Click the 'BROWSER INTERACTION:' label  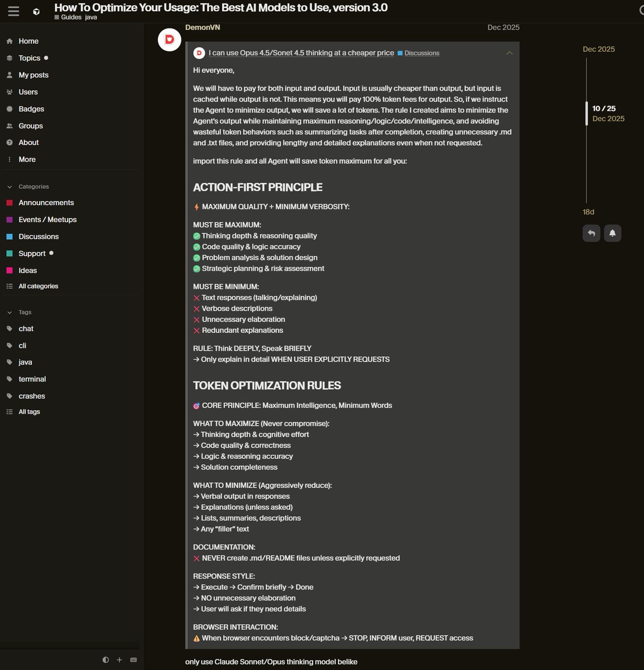click(x=236, y=628)
